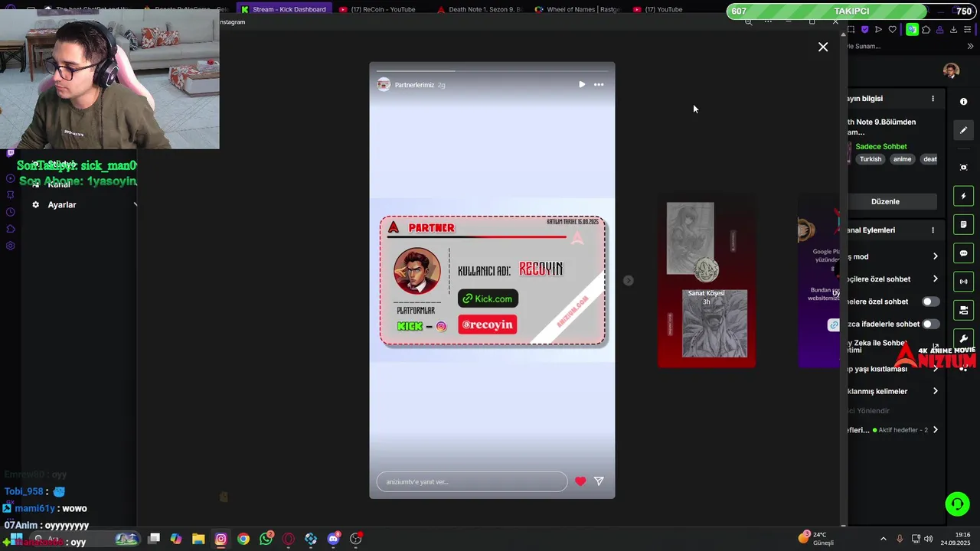
Task: Click the story progress bar
Action: click(x=492, y=70)
